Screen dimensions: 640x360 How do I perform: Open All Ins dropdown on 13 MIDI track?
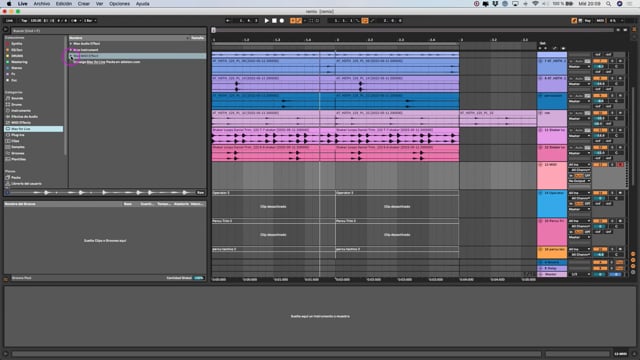pos(580,164)
